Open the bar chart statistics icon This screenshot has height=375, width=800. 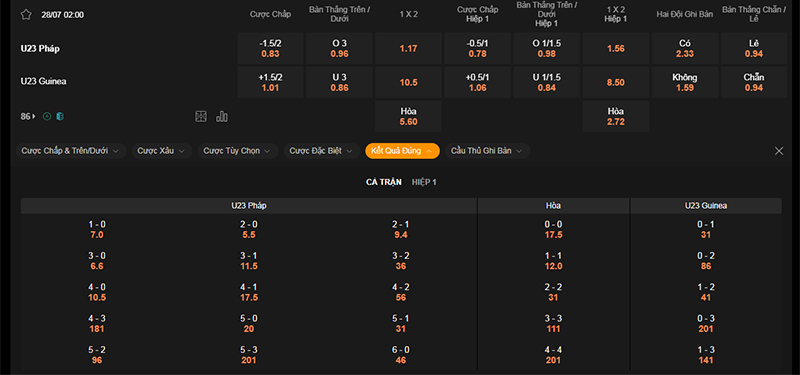tap(222, 116)
